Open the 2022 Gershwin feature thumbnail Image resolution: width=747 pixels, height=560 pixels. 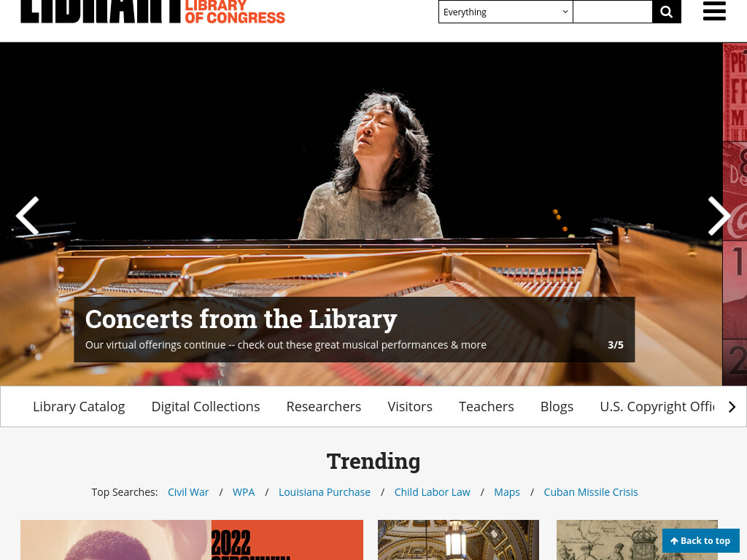pos(192,540)
